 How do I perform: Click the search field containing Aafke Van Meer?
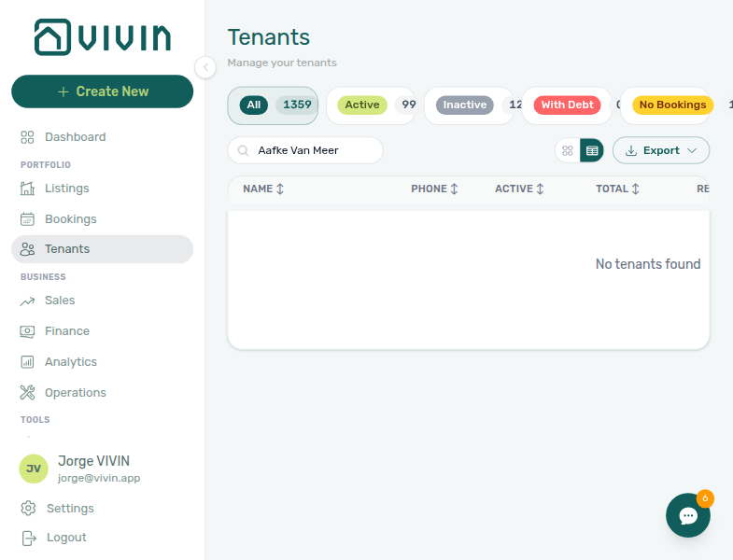[305, 150]
